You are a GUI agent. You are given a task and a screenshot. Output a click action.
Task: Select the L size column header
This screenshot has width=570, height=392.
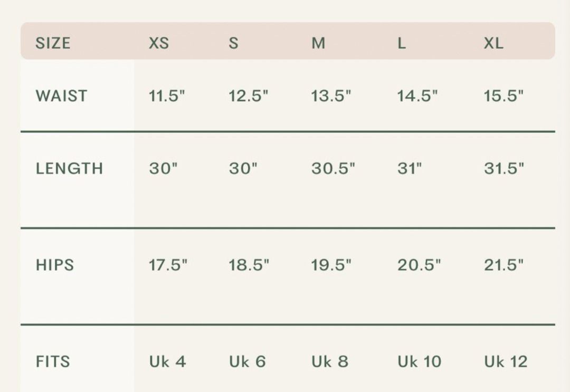point(402,43)
